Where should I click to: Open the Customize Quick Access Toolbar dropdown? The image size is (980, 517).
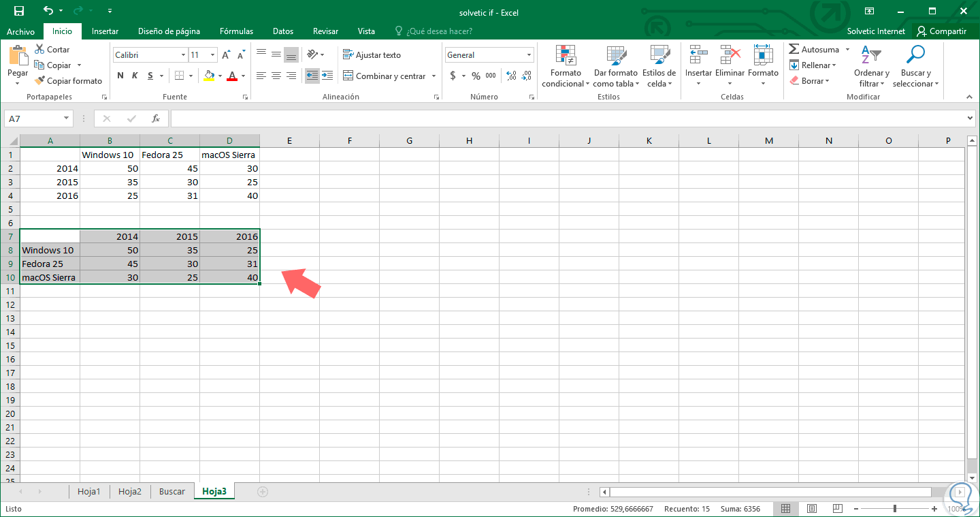click(110, 11)
